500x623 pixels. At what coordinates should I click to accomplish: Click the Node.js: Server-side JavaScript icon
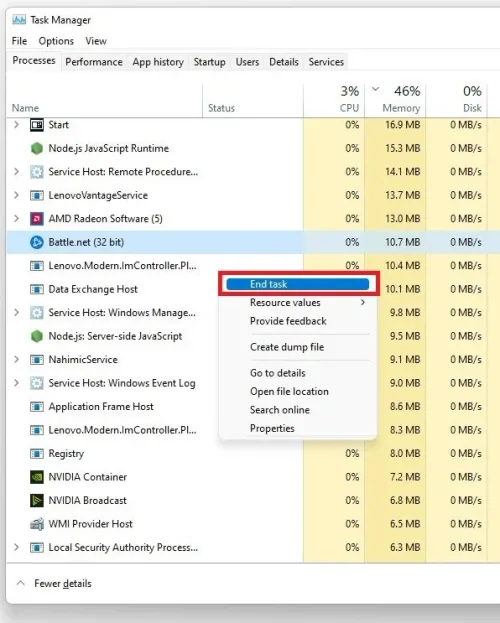click(37, 336)
